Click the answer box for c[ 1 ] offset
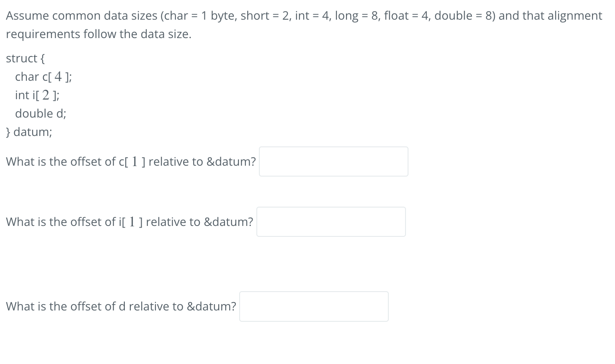This screenshot has width=615, height=364. [333, 161]
